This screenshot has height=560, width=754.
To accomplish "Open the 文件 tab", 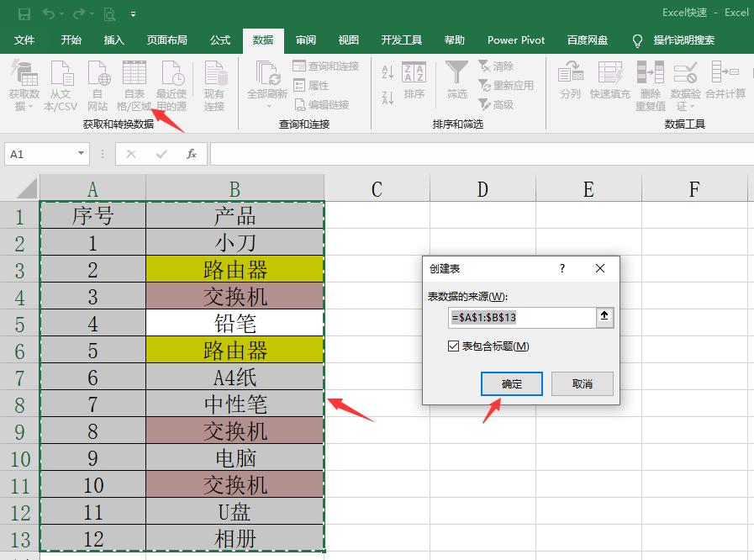I will 24,40.
